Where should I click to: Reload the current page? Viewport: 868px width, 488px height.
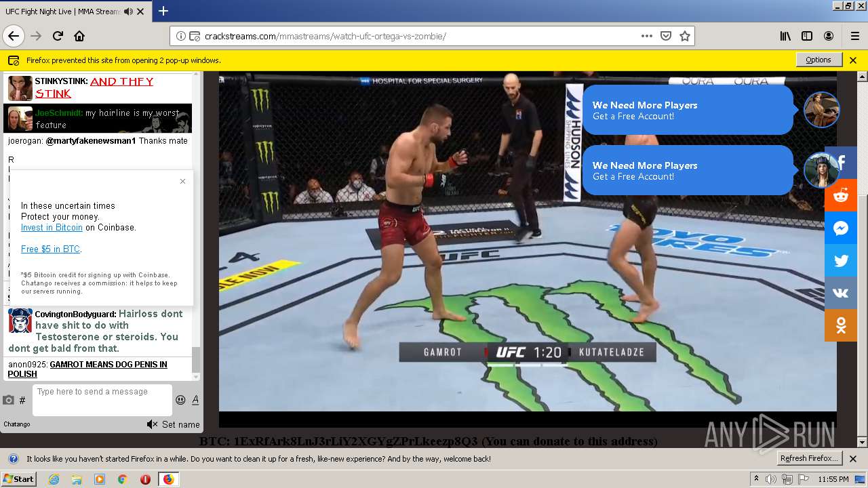(x=58, y=36)
